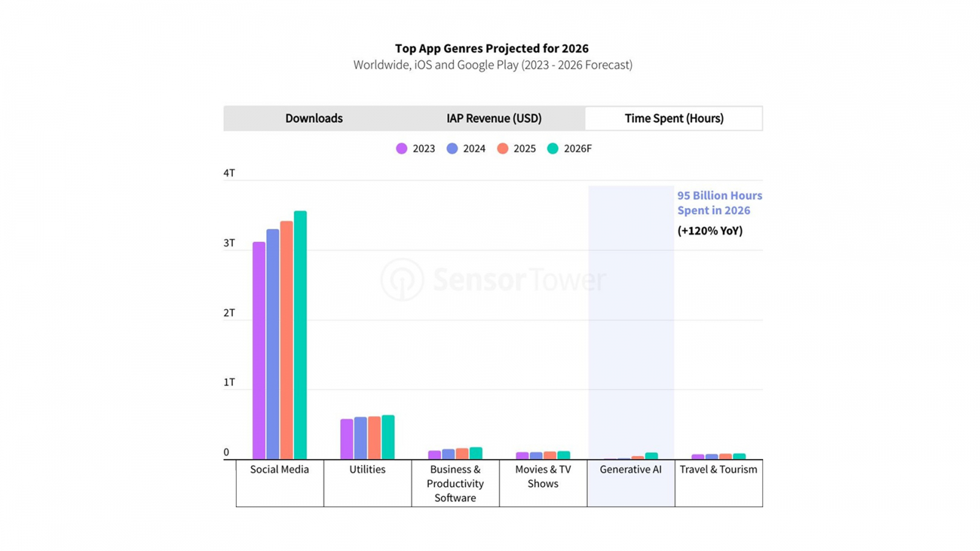This screenshot has width=980, height=551.
Task: Click the Business & Productivity Software label
Action: point(455,484)
